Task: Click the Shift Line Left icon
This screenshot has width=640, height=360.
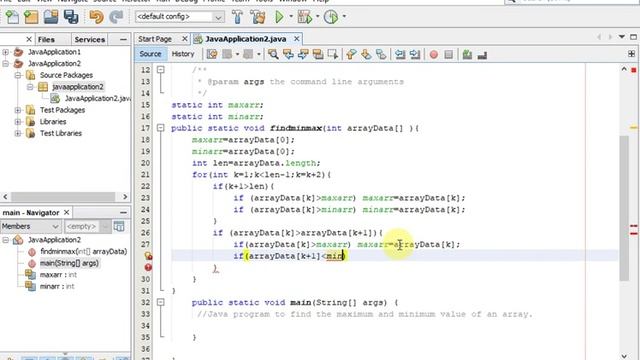Action: (400, 54)
